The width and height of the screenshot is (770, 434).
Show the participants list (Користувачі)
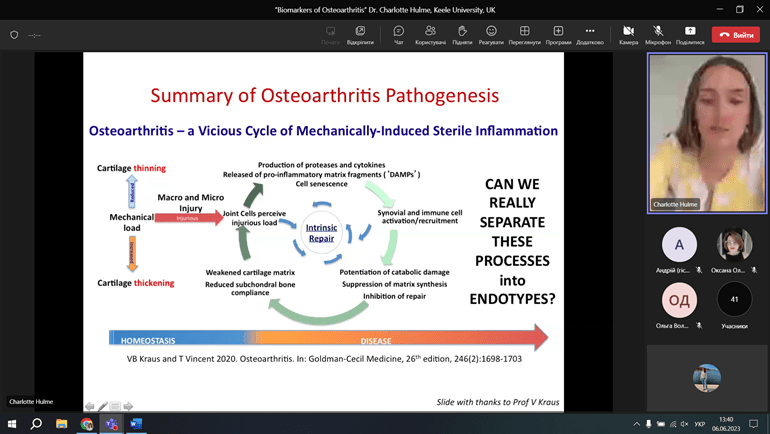[x=430, y=35]
